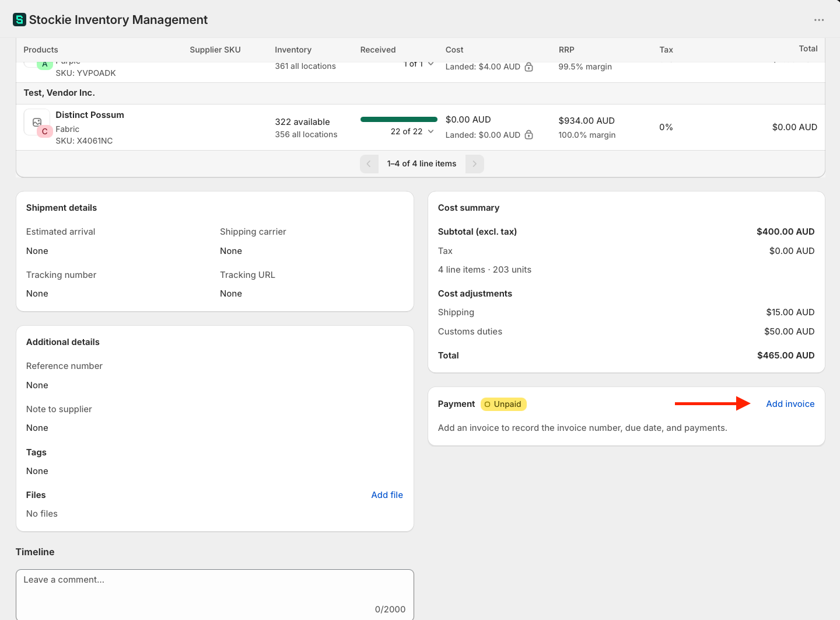Expand the 1 of 1 received dropdown

point(419,64)
